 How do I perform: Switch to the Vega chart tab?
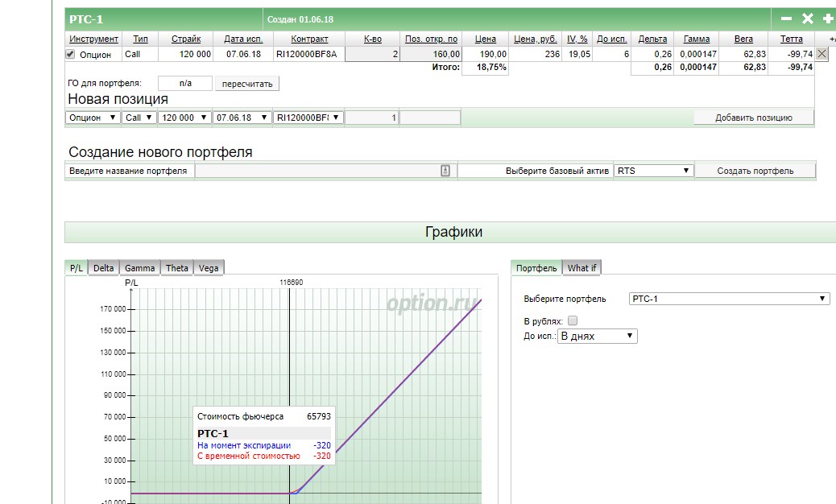[209, 268]
